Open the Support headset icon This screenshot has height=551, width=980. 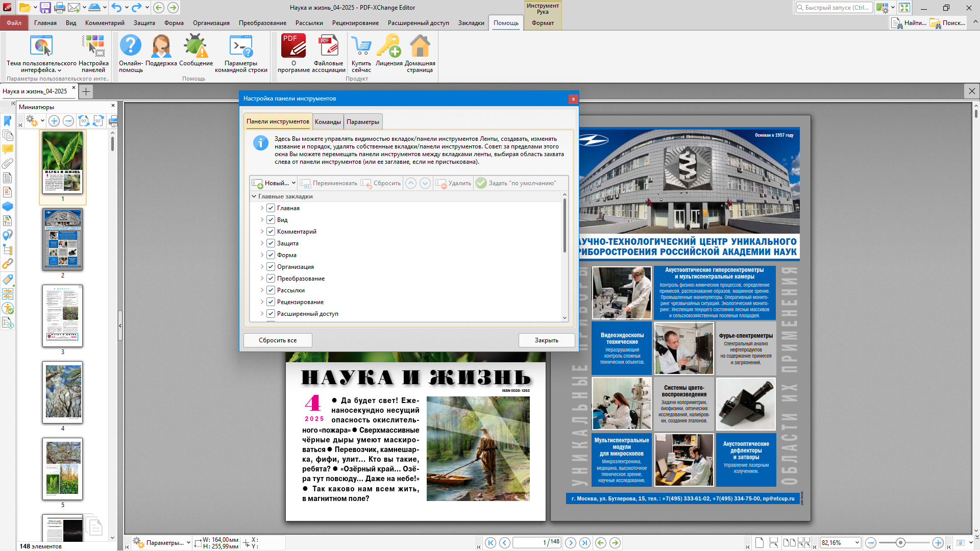pyautogui.click(x=161, y=47)
